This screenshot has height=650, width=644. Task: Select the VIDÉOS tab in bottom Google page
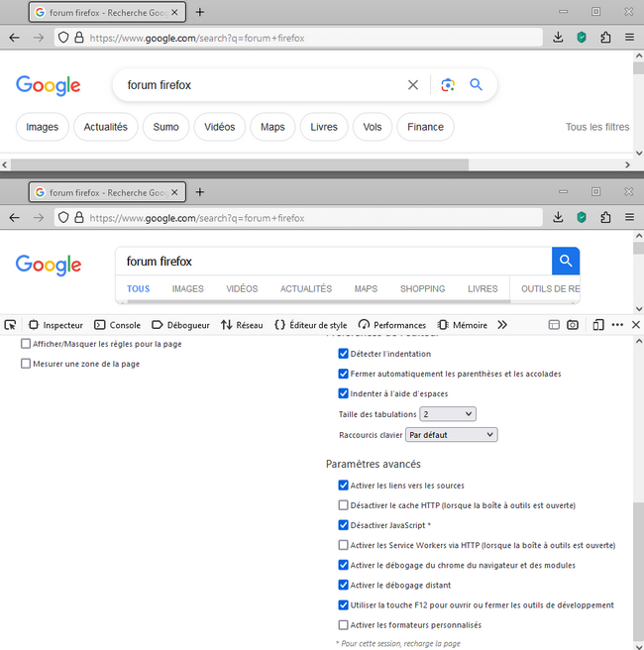[x=242, y=289]
